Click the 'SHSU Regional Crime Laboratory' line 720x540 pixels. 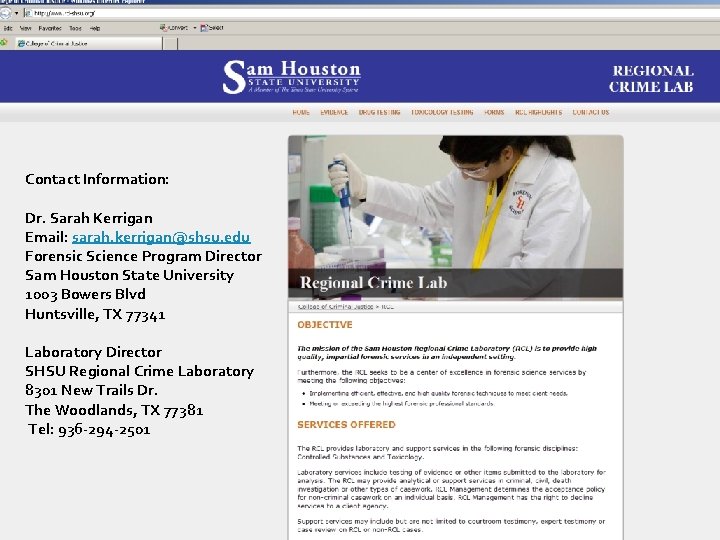[x=139, y=371]
